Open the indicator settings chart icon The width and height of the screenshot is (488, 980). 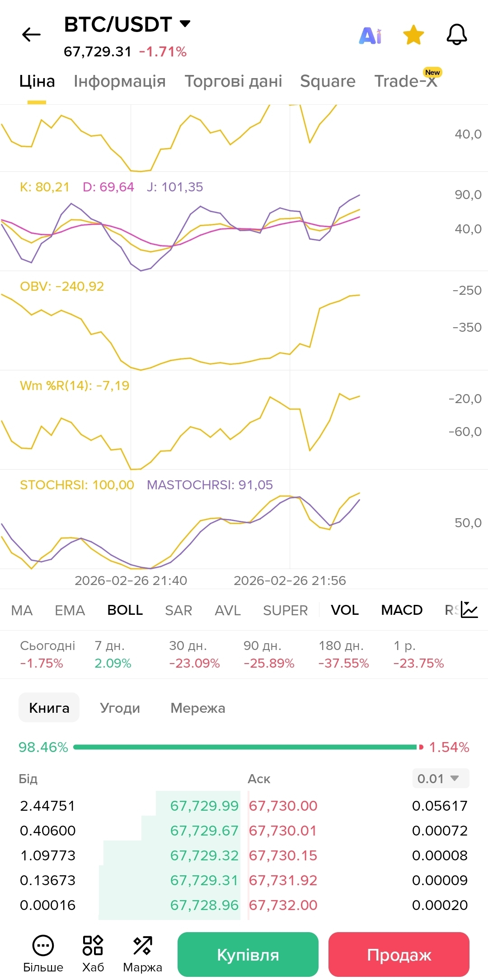469,609
